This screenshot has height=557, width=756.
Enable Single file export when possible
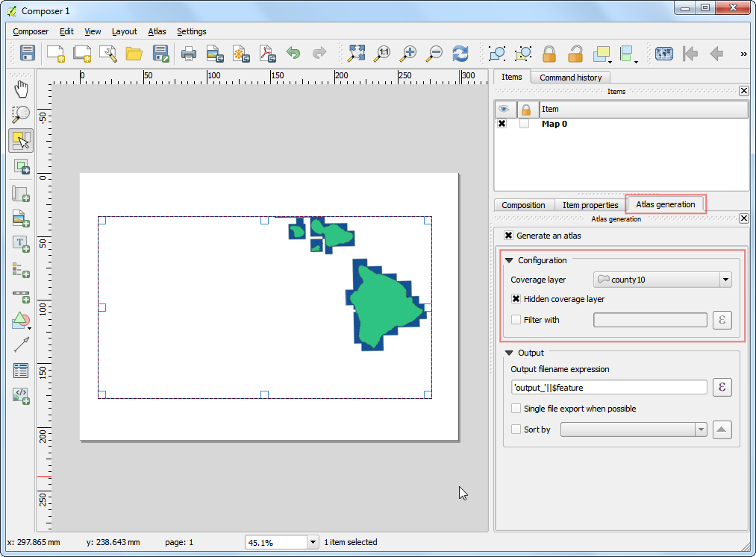tap(516, 409)
